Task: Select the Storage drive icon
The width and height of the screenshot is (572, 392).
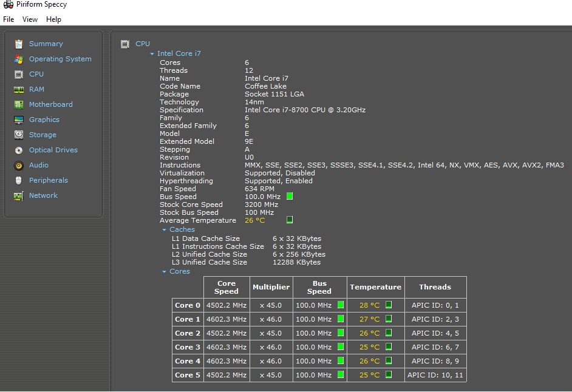Action: pyautogui.click(x=19, y=135)
